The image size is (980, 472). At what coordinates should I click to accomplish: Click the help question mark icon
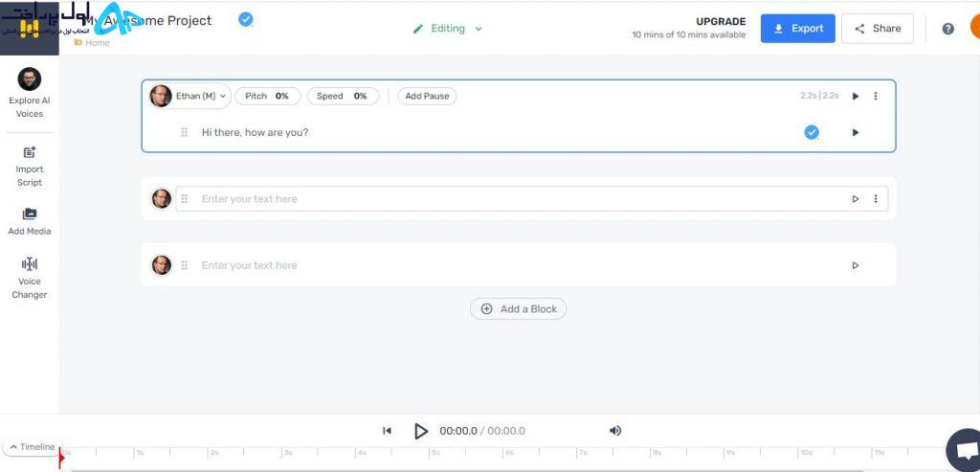click(948, 29)
